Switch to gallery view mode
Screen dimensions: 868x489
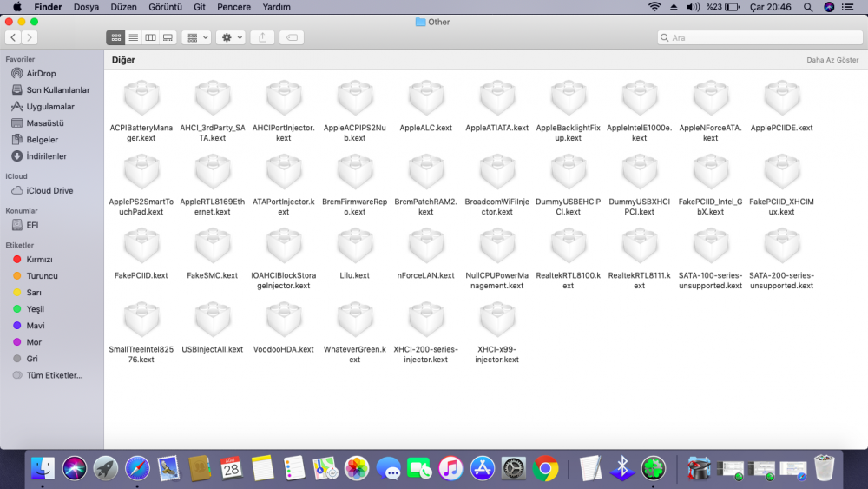pyautogui.click(x=168, y=37)
